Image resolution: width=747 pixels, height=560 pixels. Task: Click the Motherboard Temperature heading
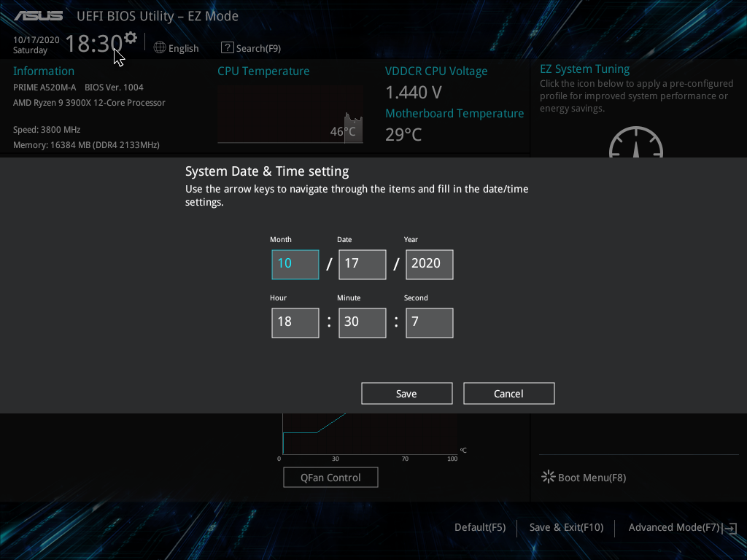[454, 113]
